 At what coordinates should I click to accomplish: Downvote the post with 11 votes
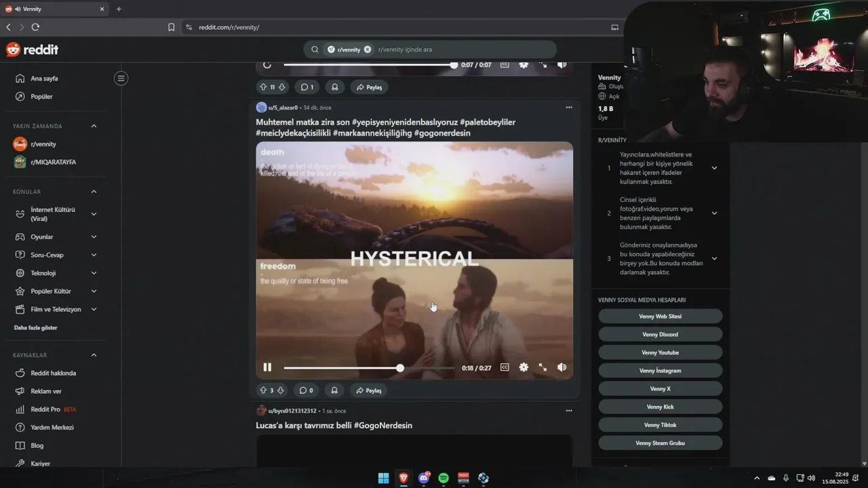(x=282, y=87)
